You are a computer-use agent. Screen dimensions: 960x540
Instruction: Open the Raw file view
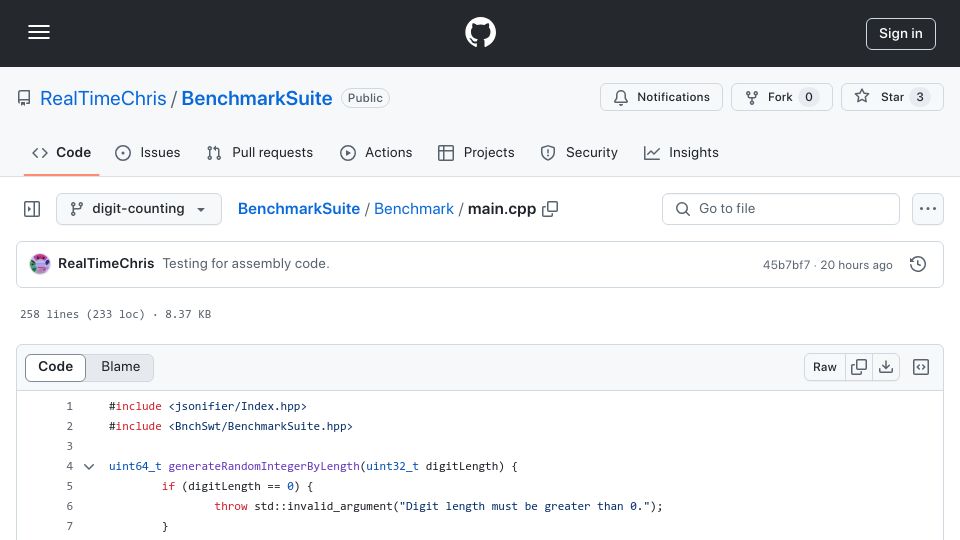click(825, 367)
